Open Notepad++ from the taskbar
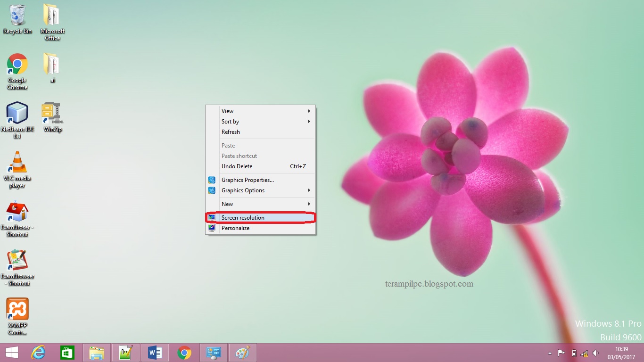This screenshot has width=644, height=362. [126, 352]
